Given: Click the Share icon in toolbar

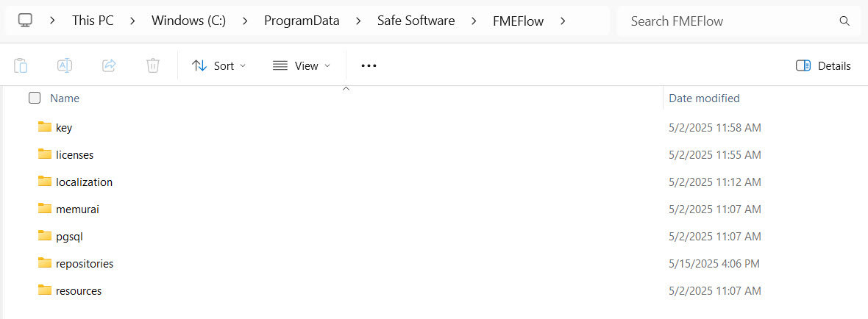Looking at the screenshot, I should [x=109, y=65].
